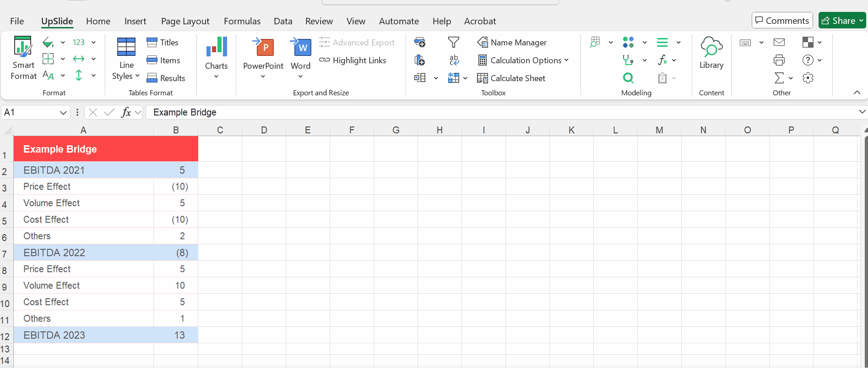This screenshot has height=368, width=868.
Task: Click the green magnifier search icon
Action: 629,78
